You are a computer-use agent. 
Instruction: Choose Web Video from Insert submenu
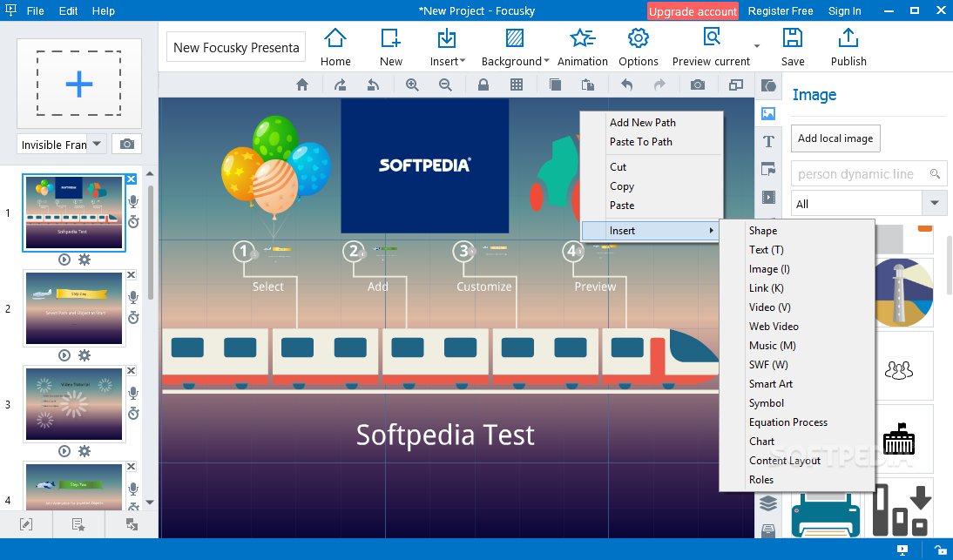pos(797,327)
